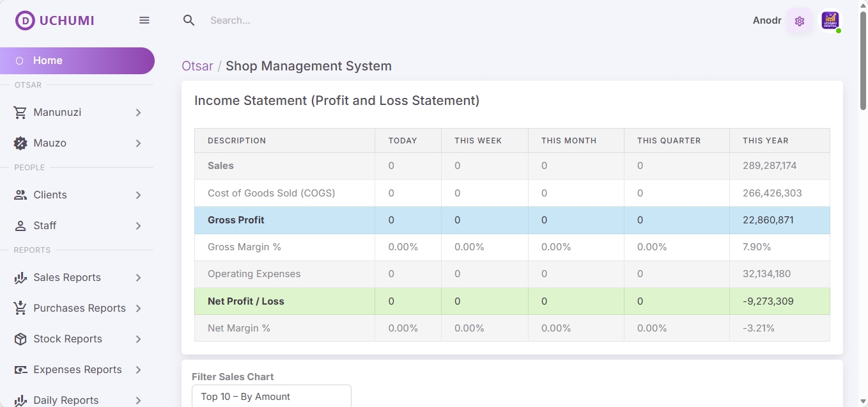The image size is (868, 407).
Task: Open the Filter Sales Chart dropdown
Action: pos(271,397)
